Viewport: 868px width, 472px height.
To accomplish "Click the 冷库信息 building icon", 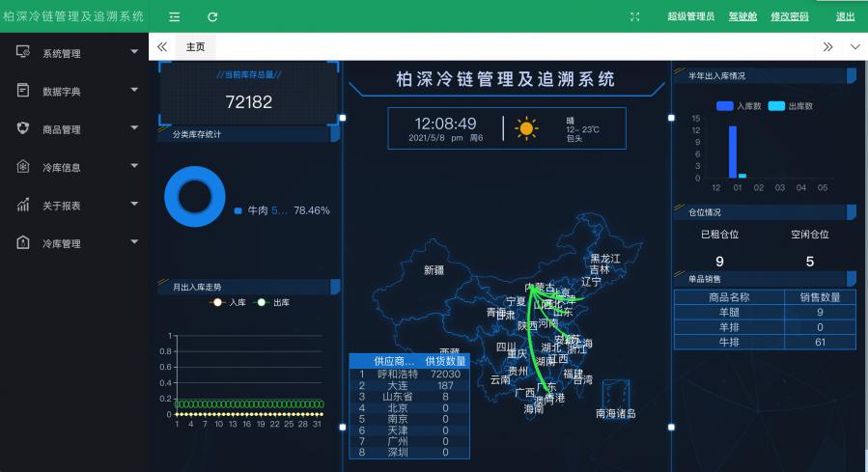I will (23, 166).
